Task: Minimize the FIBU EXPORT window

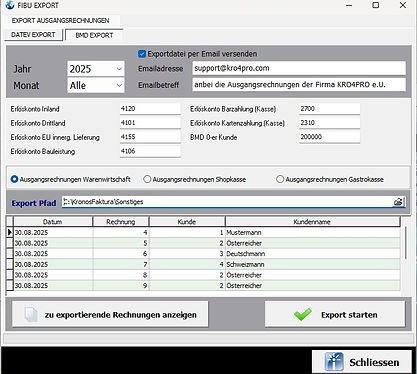Action: point(349,5)
